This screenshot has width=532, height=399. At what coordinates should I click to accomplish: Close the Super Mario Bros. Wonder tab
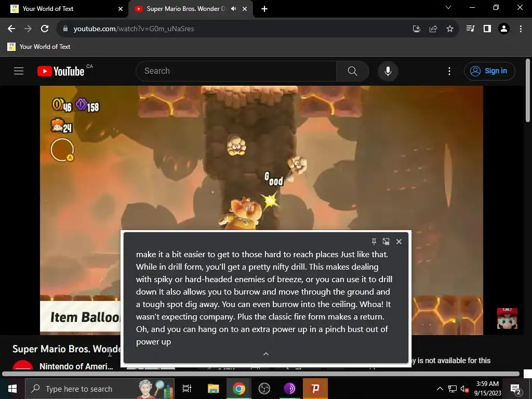(245, 9)
